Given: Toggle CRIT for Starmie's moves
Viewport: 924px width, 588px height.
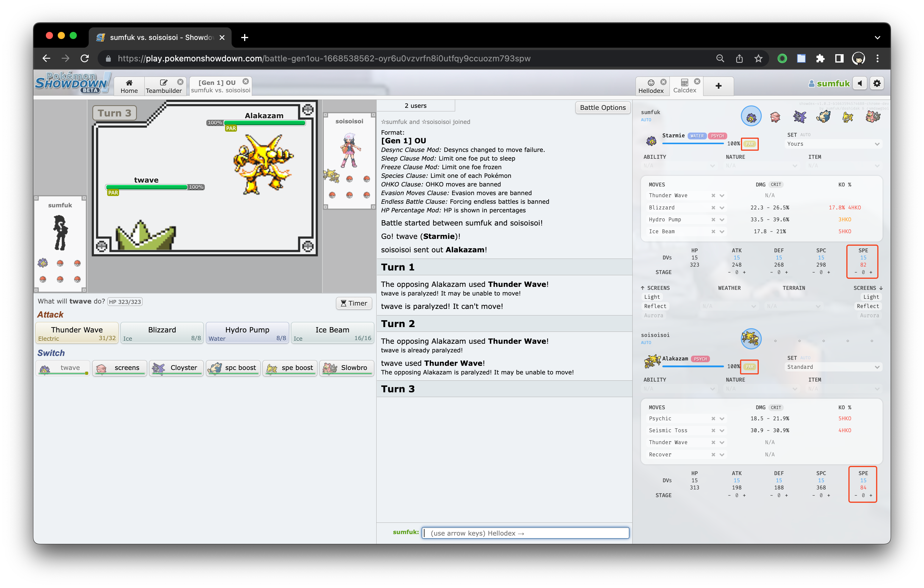Looking at the screenshot, I should click(x=775, y=185).
